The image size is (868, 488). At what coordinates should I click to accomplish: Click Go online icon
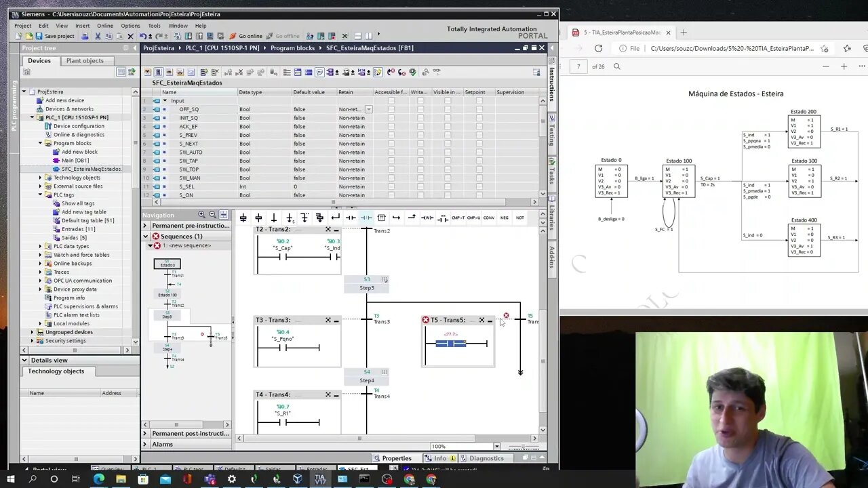245,36
